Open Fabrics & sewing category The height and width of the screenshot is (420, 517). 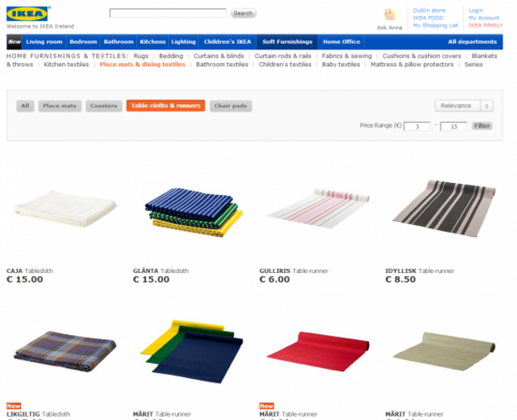(347, 56)
